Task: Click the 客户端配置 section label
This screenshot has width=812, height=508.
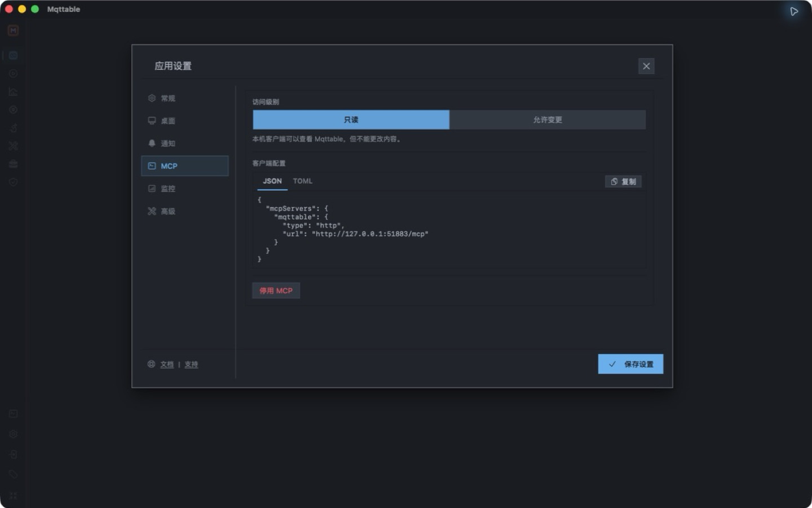Action: 269,163
